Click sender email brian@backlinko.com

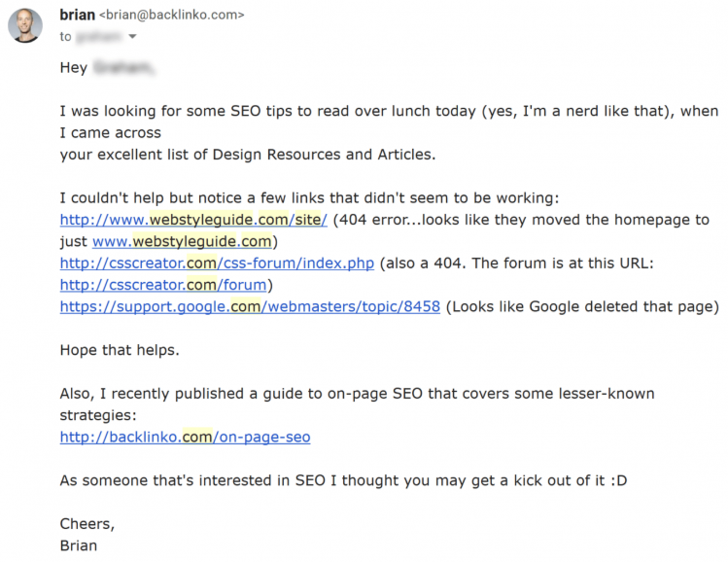[172, 15]
